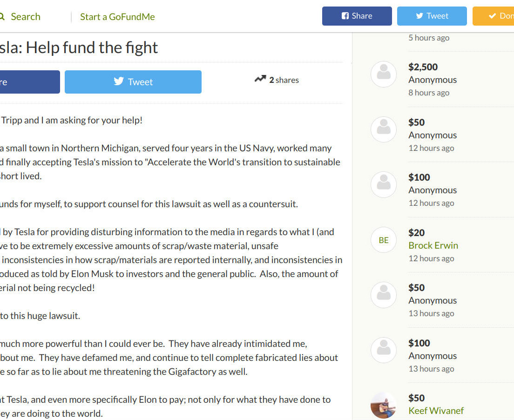Click the campaign title Help fund the fight
The width and height of the screenshot is (514, 420).
coord(79,47)
